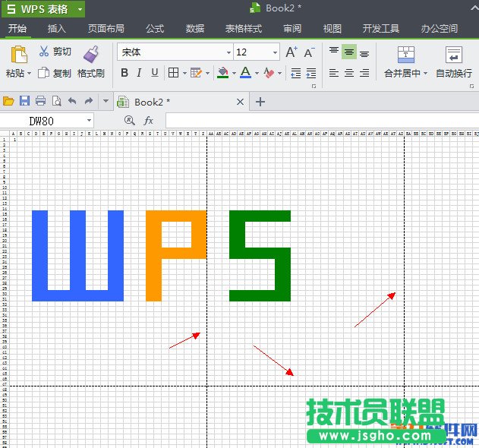Open WPS 表格 application menu
This screenshot has height=448, width=479.
[43, 9]
